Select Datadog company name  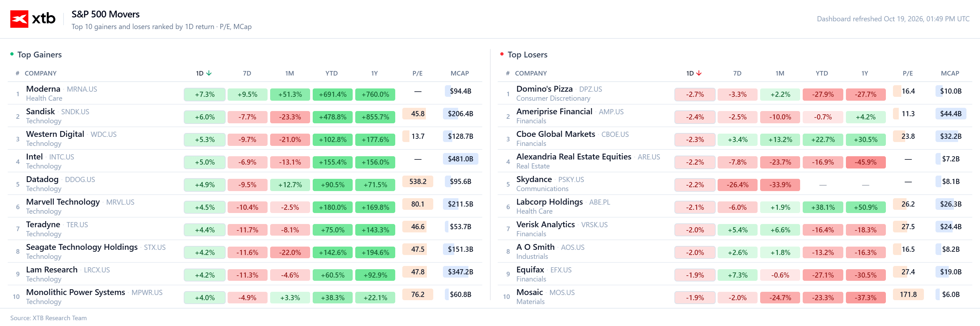42,179
